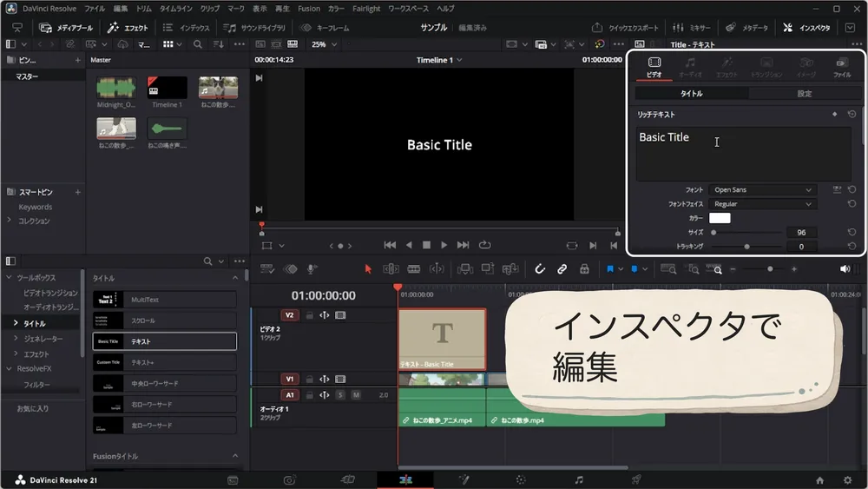Open the Fusion page icon

464,479
